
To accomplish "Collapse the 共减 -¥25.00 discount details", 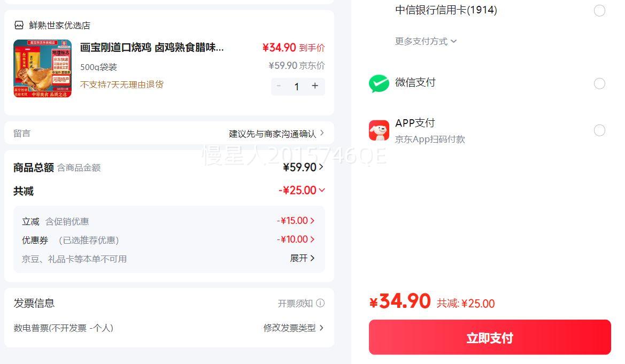I will [x=302, y=190].
